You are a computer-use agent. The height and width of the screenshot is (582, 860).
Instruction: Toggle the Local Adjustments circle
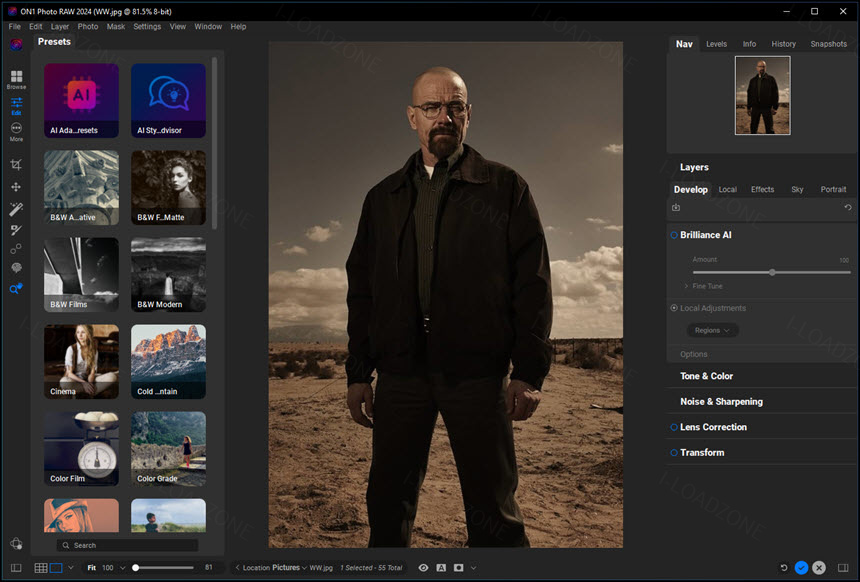pos(674,308)
